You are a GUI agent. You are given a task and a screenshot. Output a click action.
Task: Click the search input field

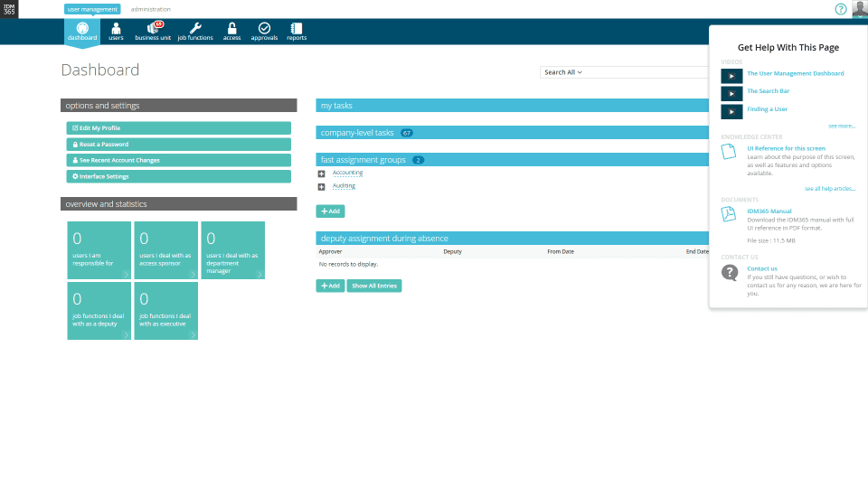pyautogui.click(x=646, y=72)
